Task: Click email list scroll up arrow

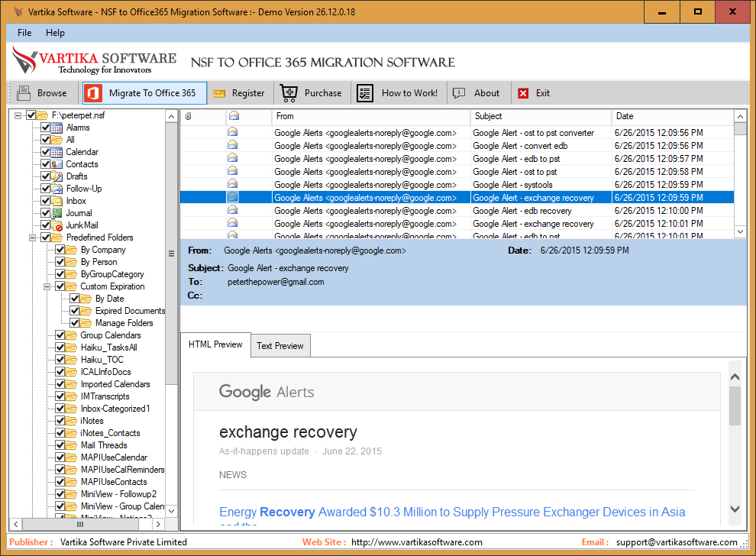Action: click(x=740, y=116)
